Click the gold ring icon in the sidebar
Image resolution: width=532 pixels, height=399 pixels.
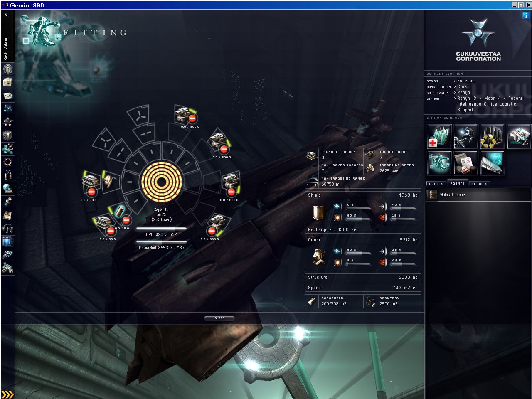coord(7,162)
